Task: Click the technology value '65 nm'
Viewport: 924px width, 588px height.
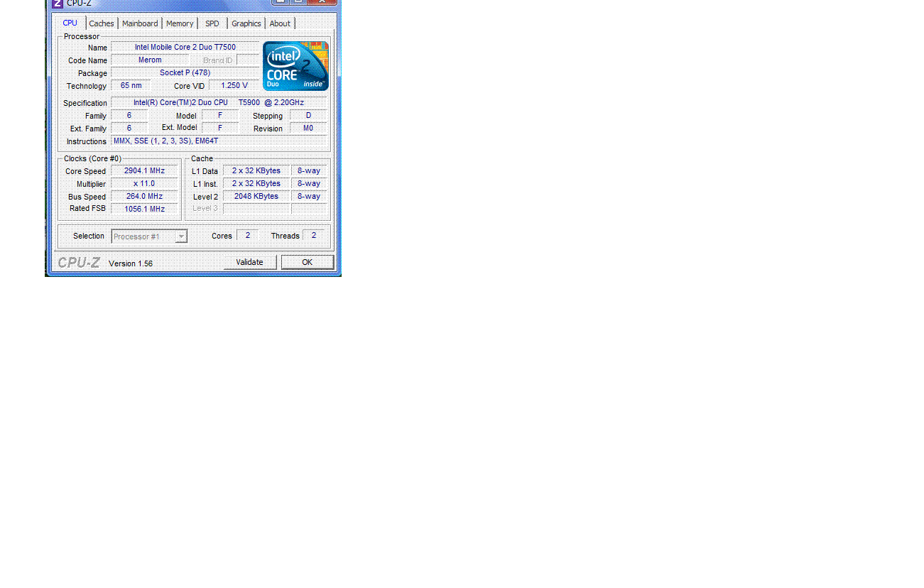Action: [131, 86]
